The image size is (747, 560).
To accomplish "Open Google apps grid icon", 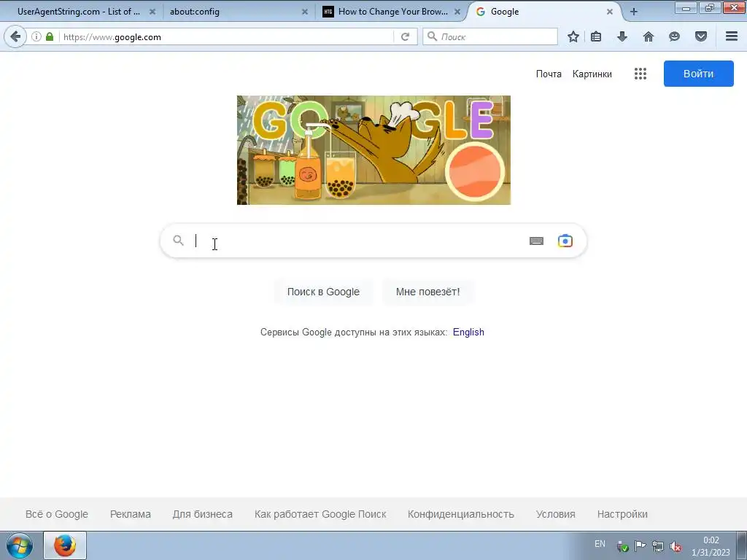I will point(640,74).
